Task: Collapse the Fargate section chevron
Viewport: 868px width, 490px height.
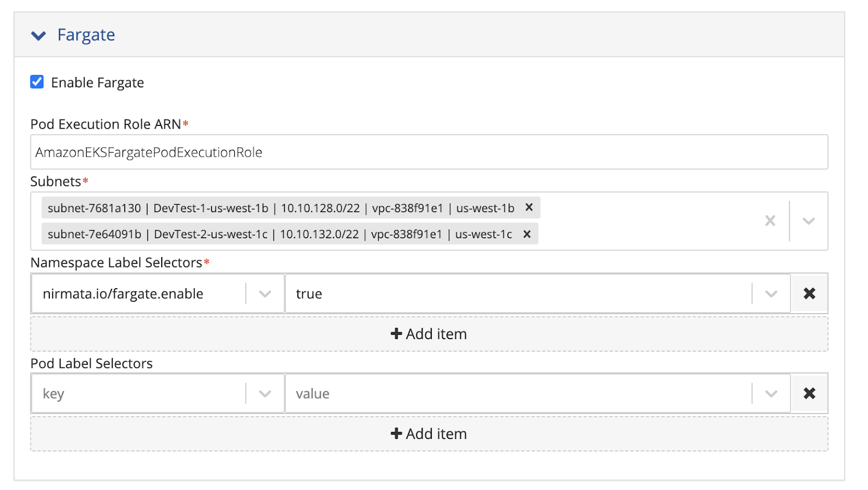Action: pyautogui.click(x=39, y=36)
